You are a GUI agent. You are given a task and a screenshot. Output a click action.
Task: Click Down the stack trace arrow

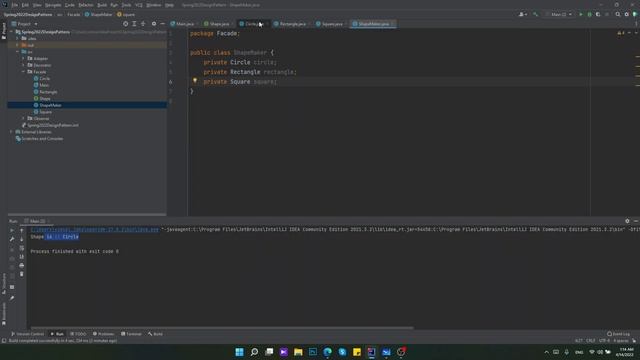point(22,239)
